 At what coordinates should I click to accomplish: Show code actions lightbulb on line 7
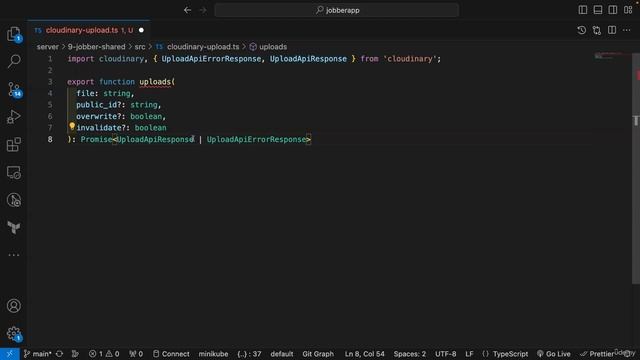point(72,127)
